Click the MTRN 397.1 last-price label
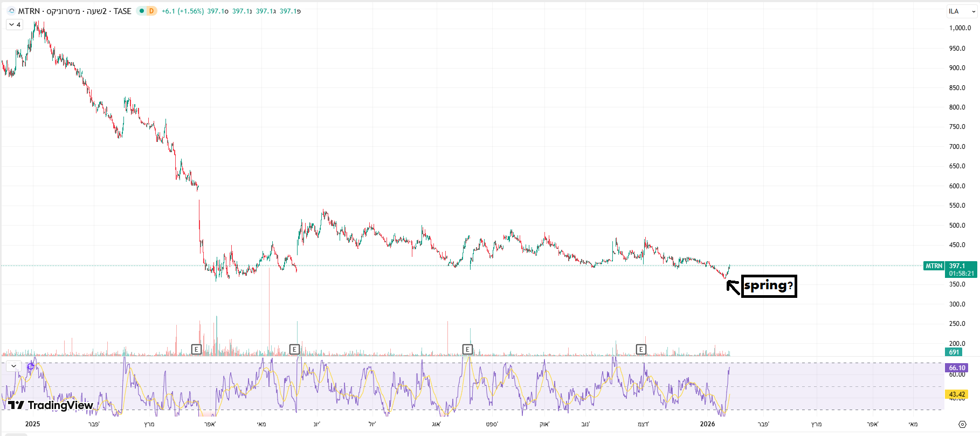The width and height of the screenshot is (980, 436). pos(950,266)
